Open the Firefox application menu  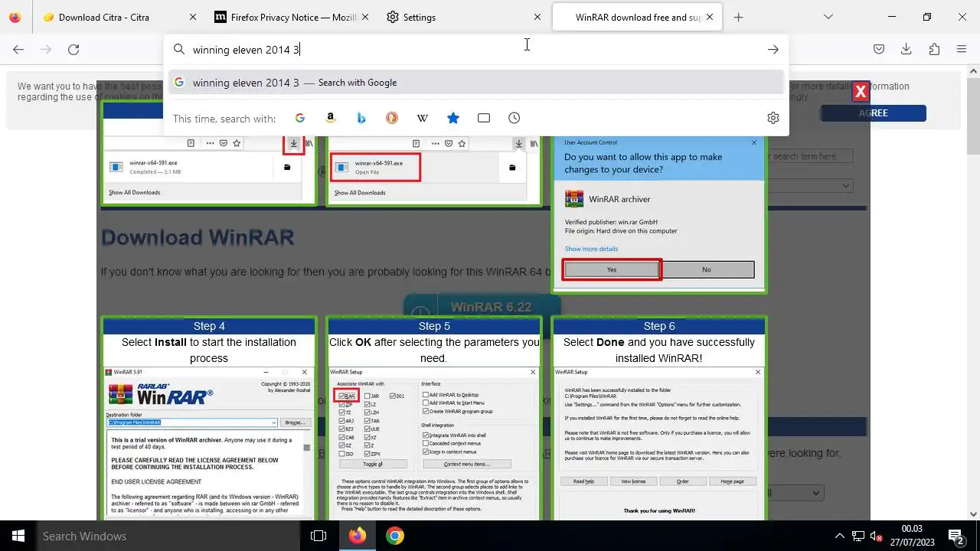962,50
